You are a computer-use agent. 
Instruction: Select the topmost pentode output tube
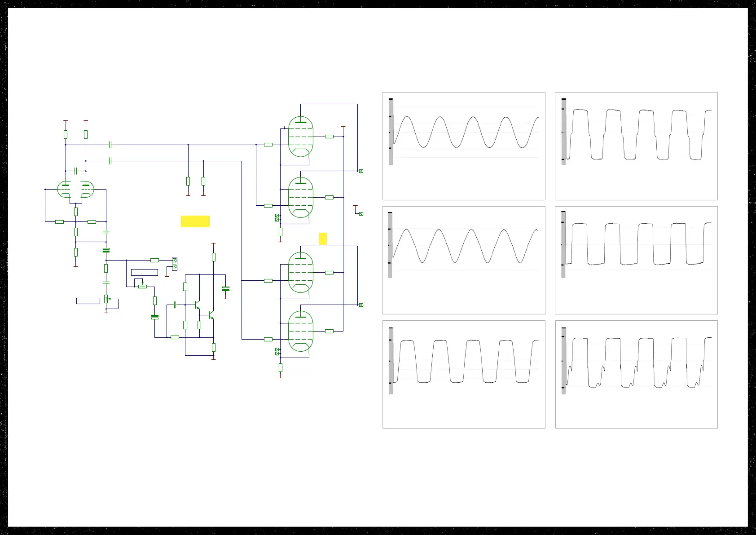pyautogui.click(x=300, y=137)
